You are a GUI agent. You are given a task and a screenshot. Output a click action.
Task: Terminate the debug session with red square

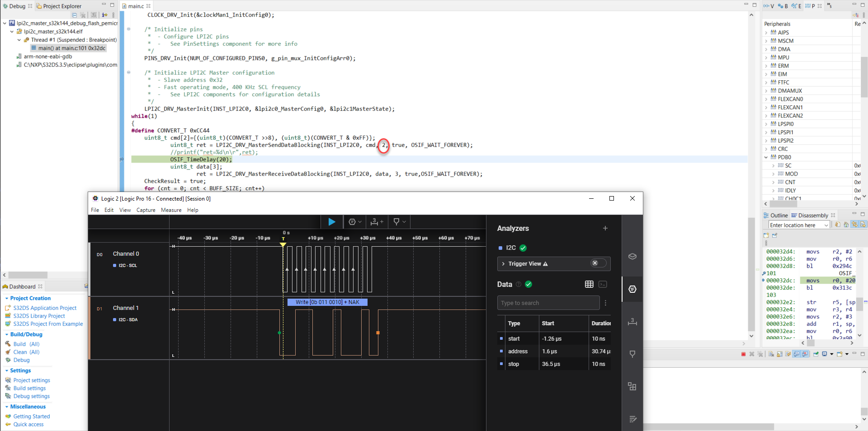(x=743, y=354)
